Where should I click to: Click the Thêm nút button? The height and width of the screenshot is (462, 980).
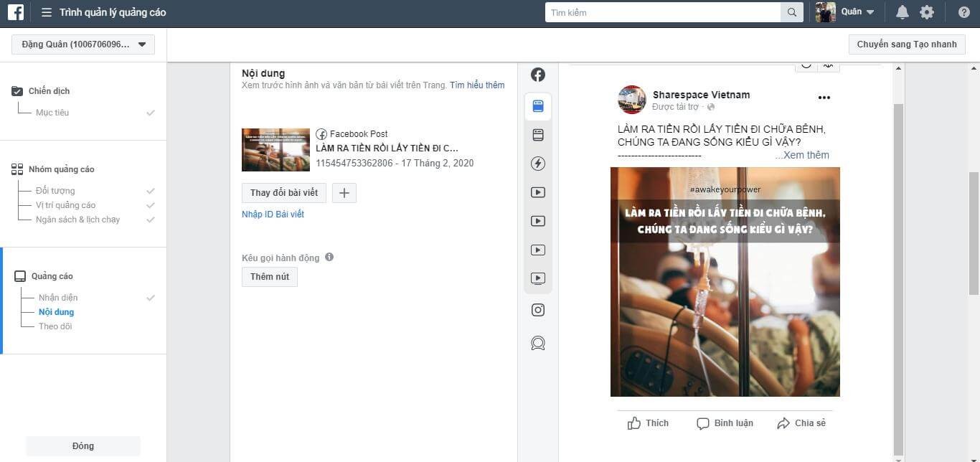(x=270, y=277)
